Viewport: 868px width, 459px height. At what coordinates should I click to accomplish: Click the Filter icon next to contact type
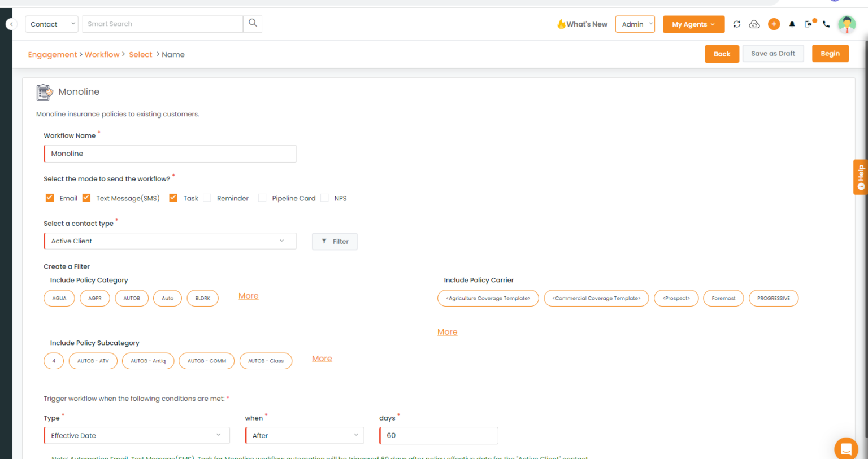[x=335, y=241]
